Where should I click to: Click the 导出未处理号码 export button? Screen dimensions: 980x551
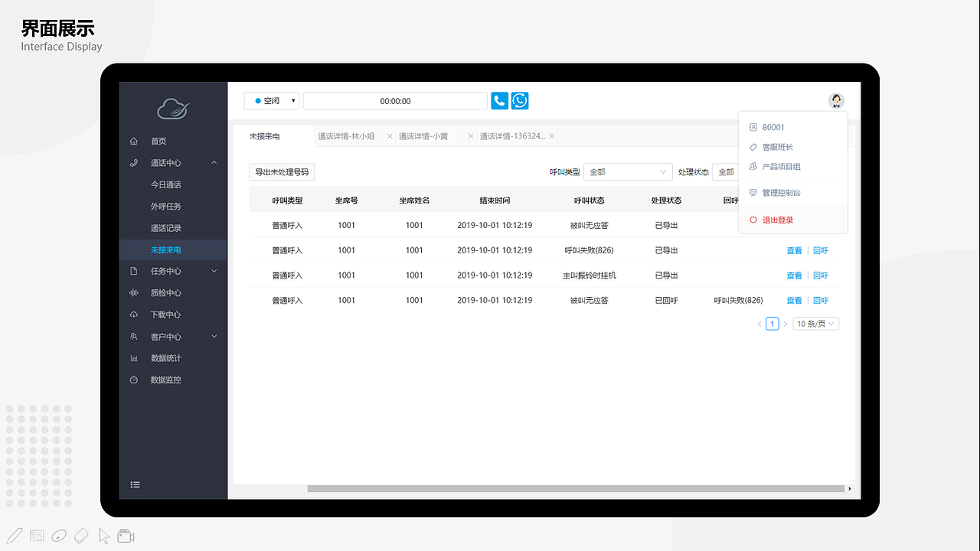[x=281, y=171]
